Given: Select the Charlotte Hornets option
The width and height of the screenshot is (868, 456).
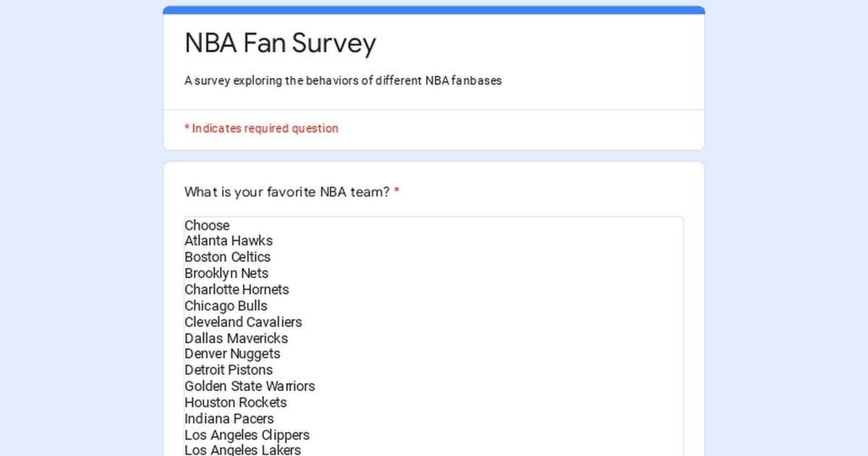Looking at the screenshot, I should 237,290.
